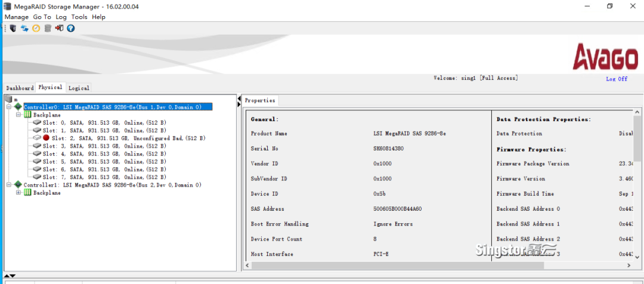Image resolution: width=644 pixels, height=284 pixels.
Task: Click the server selection toolbar icon
Action: click(x=13, y=29)
